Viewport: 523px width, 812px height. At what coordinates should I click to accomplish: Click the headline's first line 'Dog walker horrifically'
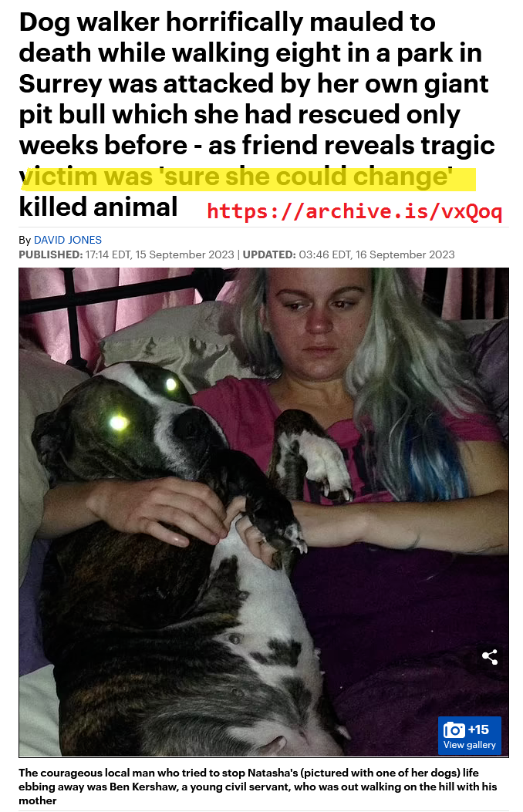163,22
